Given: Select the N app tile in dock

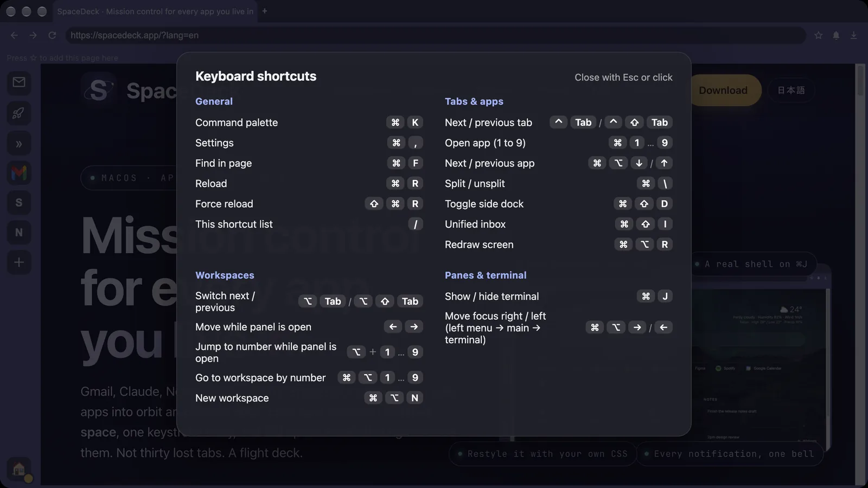Looking at the screenshot, I should [x=19, y=233].
